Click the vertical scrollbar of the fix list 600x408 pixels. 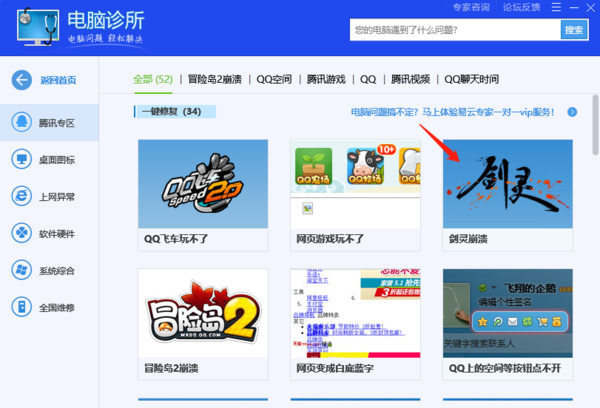coord(593,130)
